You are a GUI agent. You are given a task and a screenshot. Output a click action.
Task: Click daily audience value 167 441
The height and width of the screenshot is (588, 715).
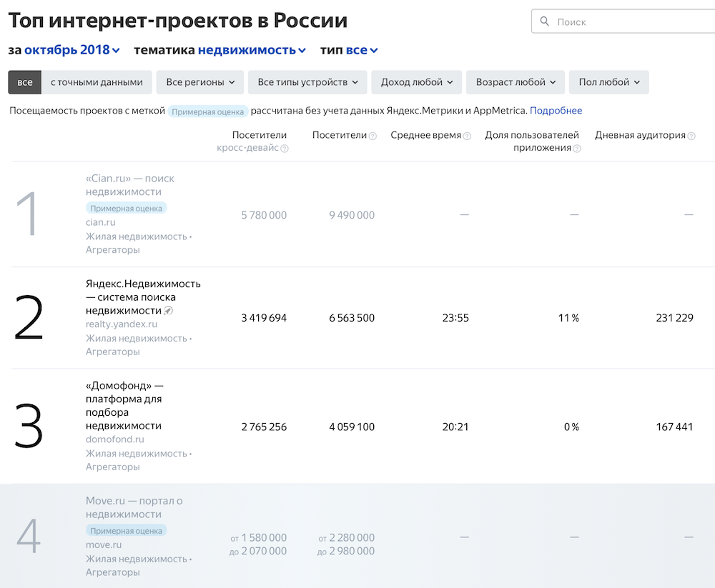[x=675, y=427]
